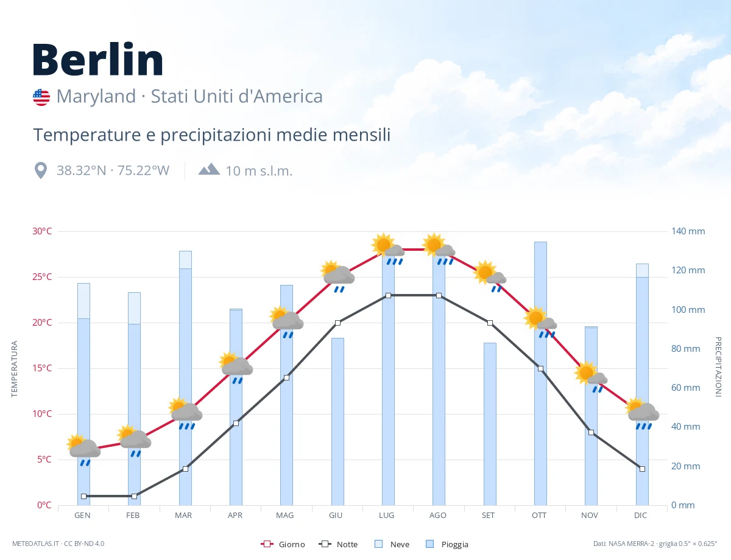Click the September daytime weather icon

tap(490, 276)
